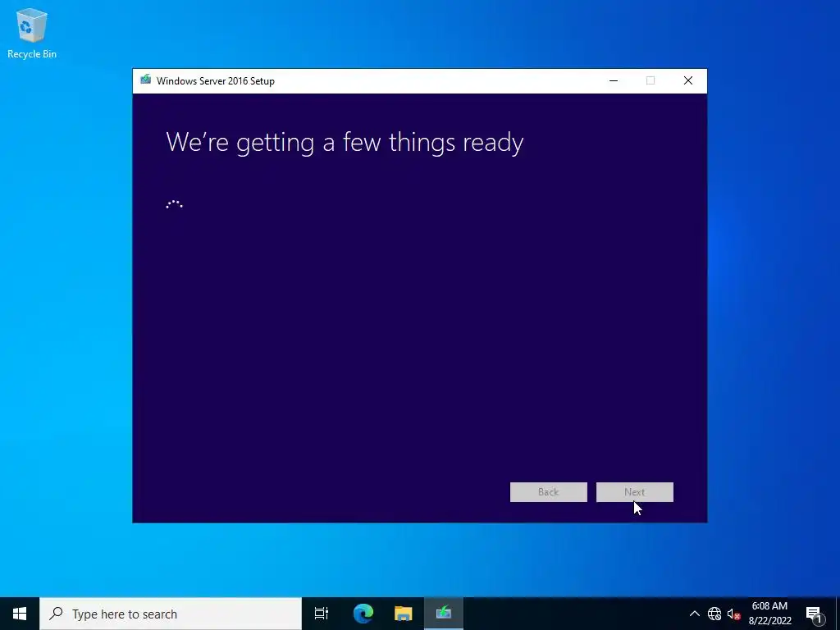Click the loading spinner in Setup
The height and width of the screenshot is (630, 840).
click(x=175, y=204)
